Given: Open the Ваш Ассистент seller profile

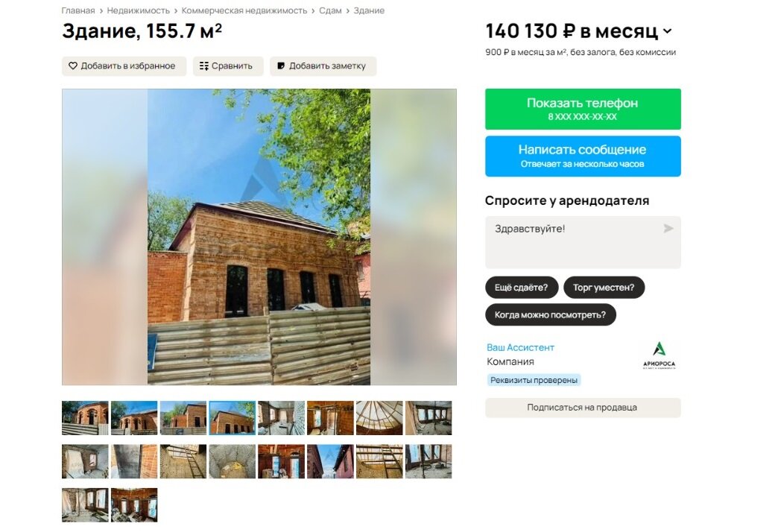Looking at the screenshot, I should pyautogui.click(x=520, y=347).
